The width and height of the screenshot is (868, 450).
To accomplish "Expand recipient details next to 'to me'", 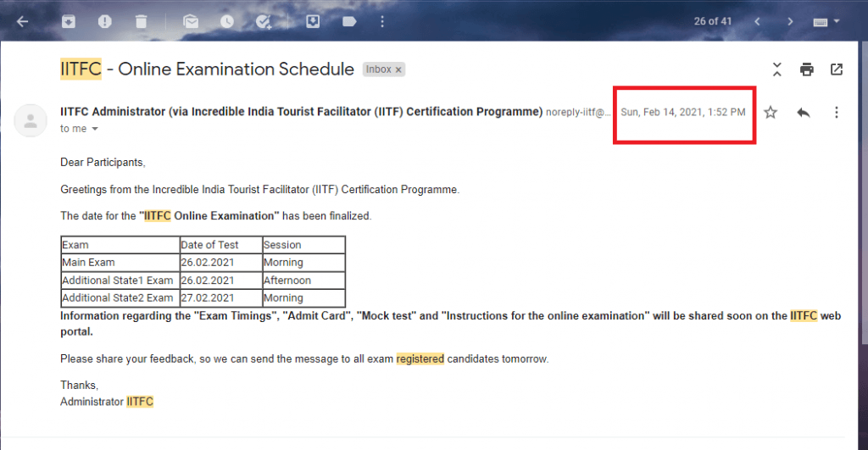I will [x=95, y=129].
